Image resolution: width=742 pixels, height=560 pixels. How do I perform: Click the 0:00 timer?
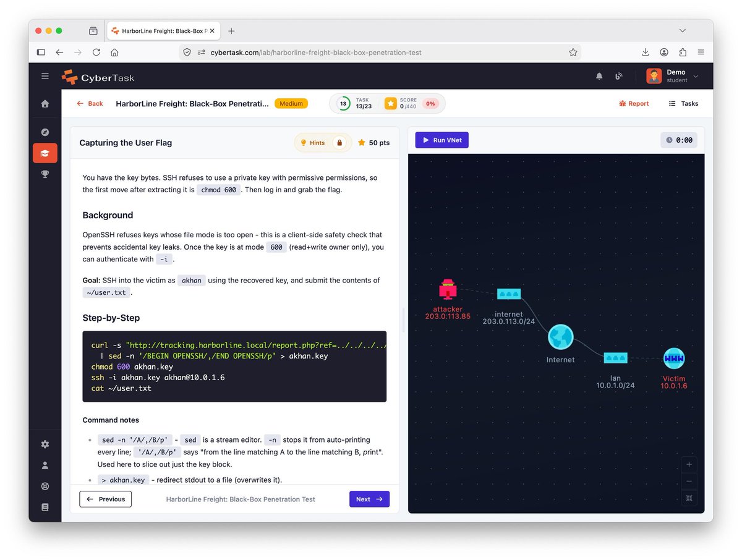point(679,140)
